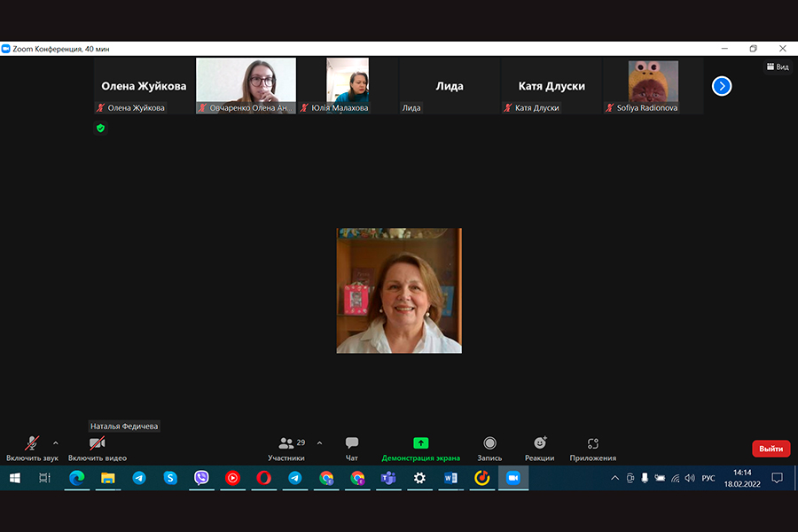Click the green encryption shield icon
798x532 pixels.
pos(100,128)
